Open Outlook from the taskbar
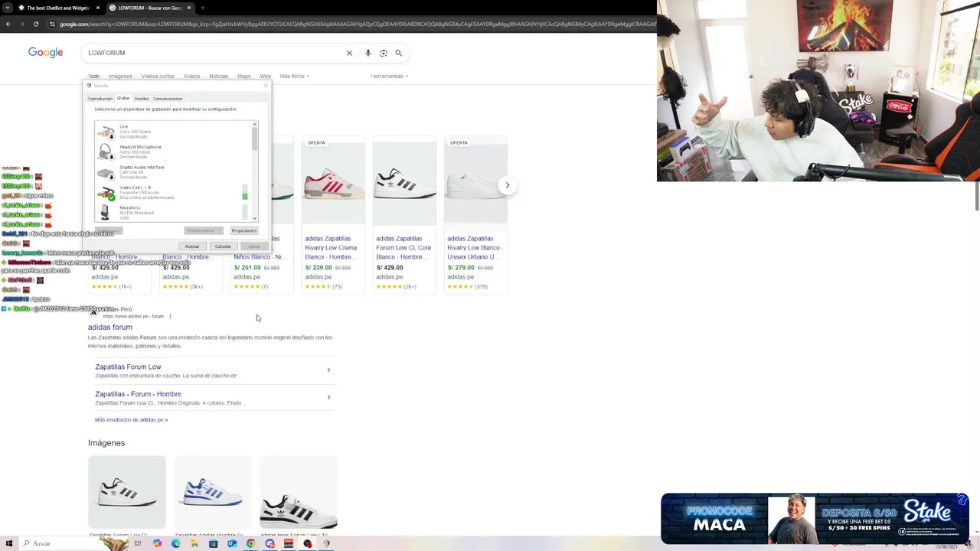This screenshot has width=980, height=551. (x=232, y=543)
